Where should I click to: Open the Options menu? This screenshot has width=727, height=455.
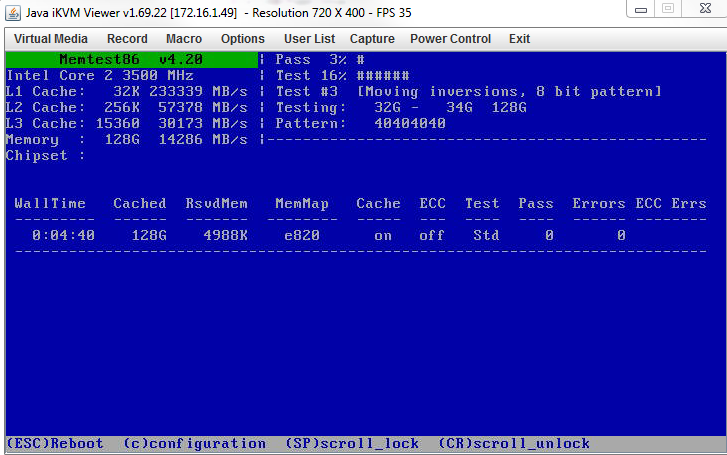[x=242, y=39]
